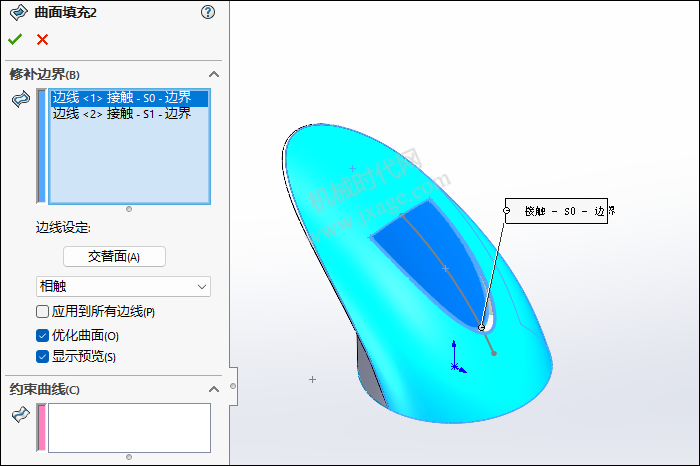The image size is (700, 466).
Task: Collapse the 约束曲线(C) section
Action: pyautogui.click(x=214, y=389)
